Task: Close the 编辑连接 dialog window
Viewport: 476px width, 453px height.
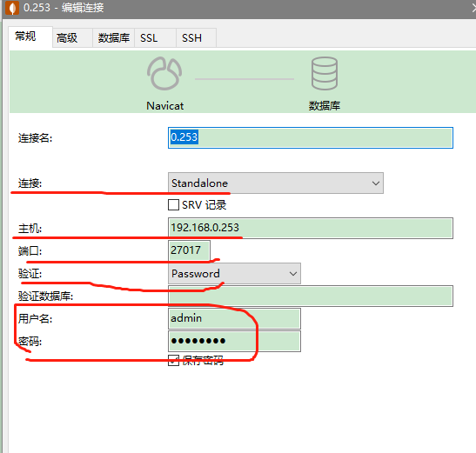Action: pyautogui.click(x=473, y=8)
